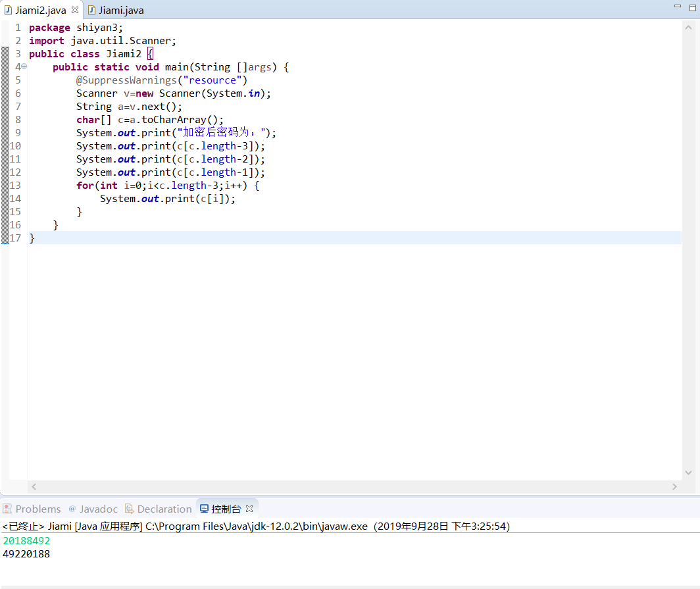Screen dimensions: 700x589
Task: Click 'c.length-1' on line 12
Action: point(218,172)
